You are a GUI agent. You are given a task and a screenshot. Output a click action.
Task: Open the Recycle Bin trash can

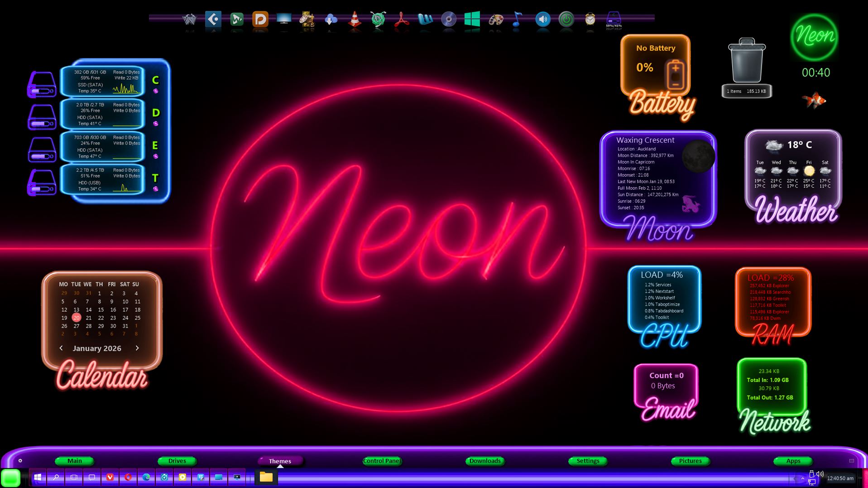coord(746,61)
